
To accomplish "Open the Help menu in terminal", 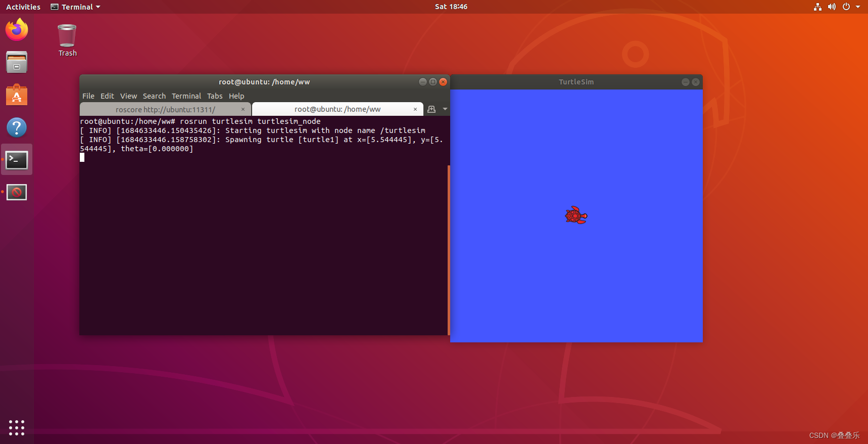I will [x=236, y=96].
